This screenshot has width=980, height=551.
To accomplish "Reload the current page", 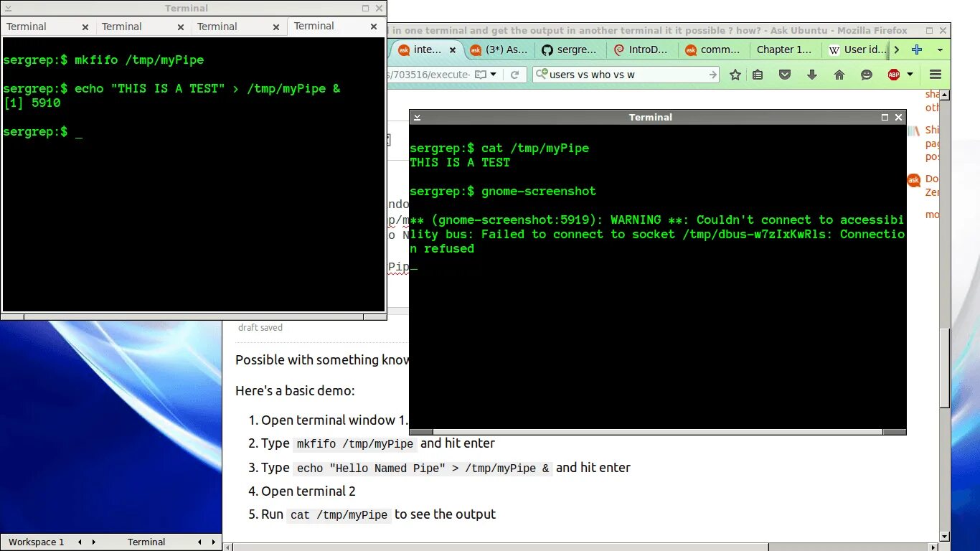I will [x=515, y=75].
